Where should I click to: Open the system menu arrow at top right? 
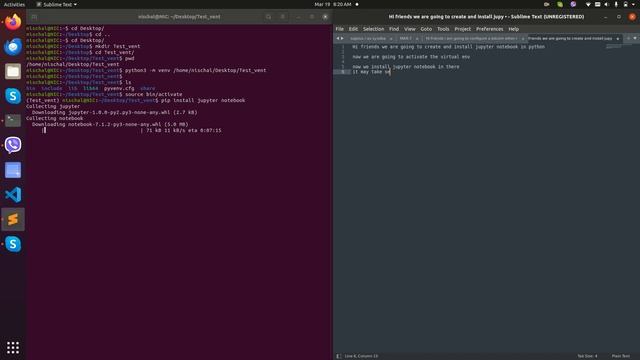point(634,4)
